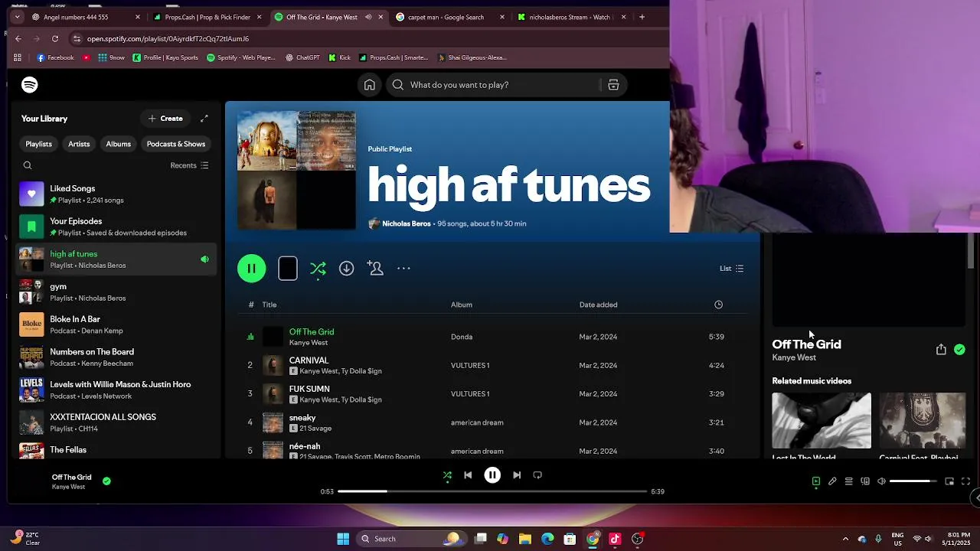Screen dimensions: 980x551
Task: Open the play queue
Action: [848, 481]
